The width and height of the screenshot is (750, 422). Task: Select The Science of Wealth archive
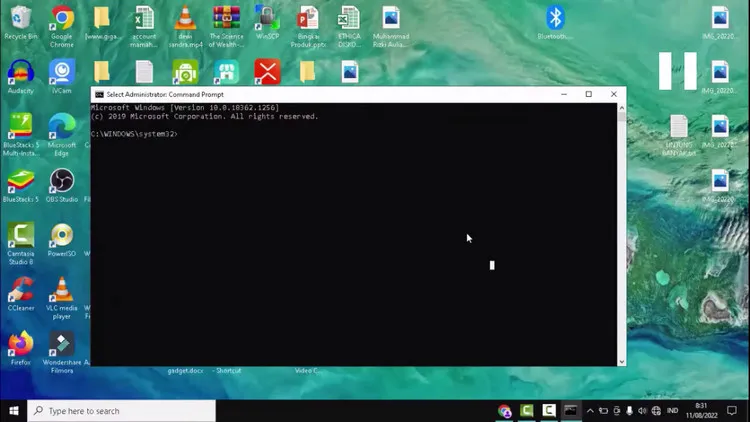226,26
